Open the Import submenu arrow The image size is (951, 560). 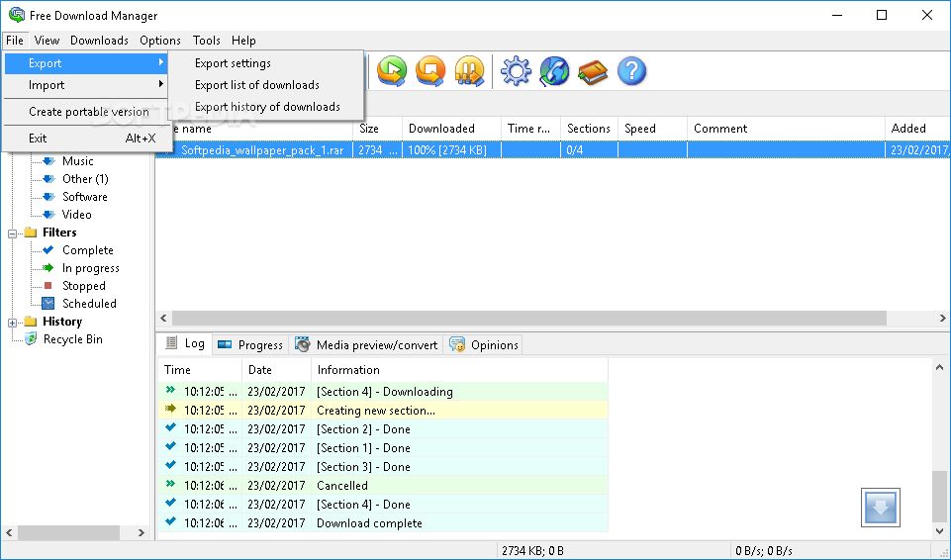[160, 84]
